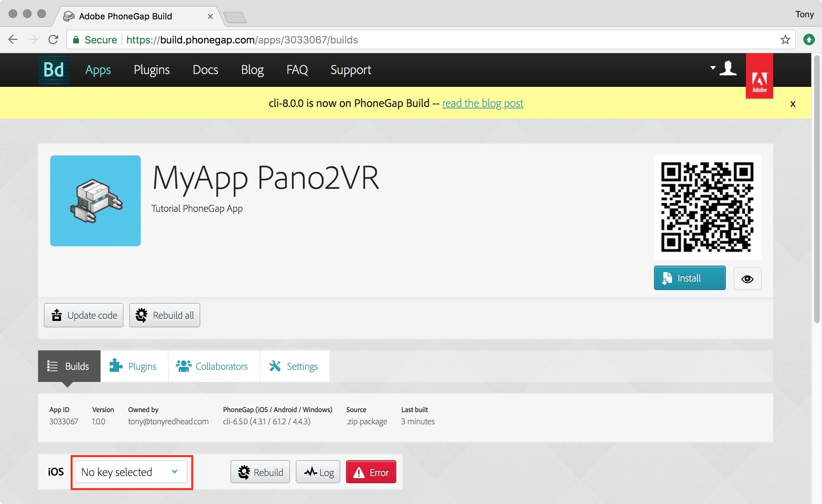This screenshot has height=504, width=822.
Task: Open the user account dropdown menu
Action: click(x=723, y=68)
